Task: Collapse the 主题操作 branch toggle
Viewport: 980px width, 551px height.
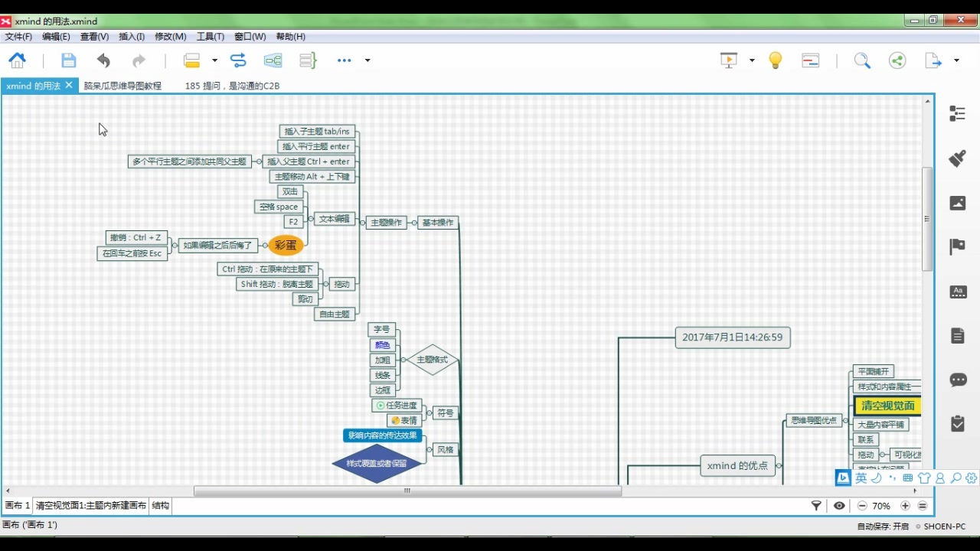Action: tap(363, 223)
